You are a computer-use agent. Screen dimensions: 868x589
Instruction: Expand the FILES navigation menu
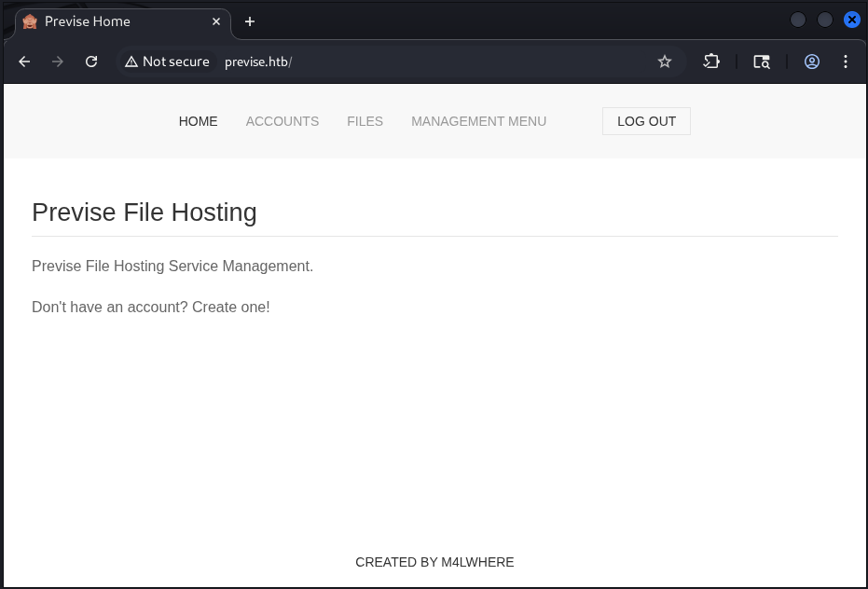[x=365, y=121]
